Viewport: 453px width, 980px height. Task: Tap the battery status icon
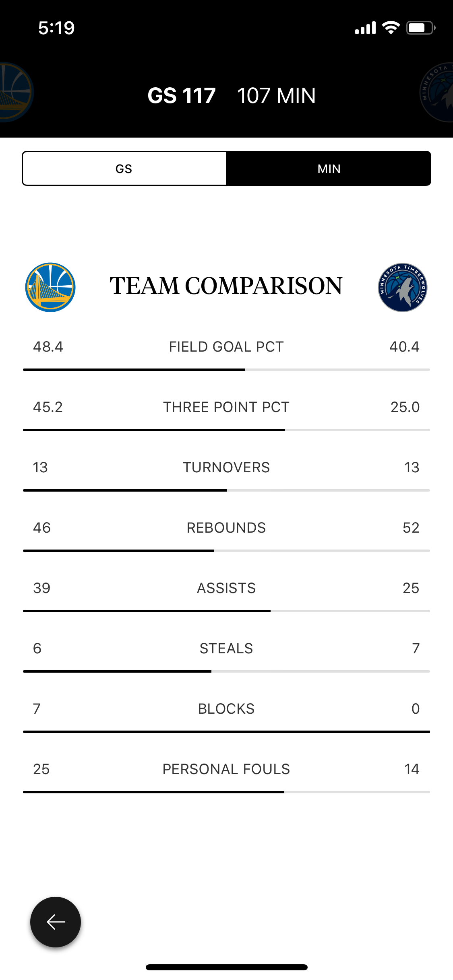tap(421, 28)
